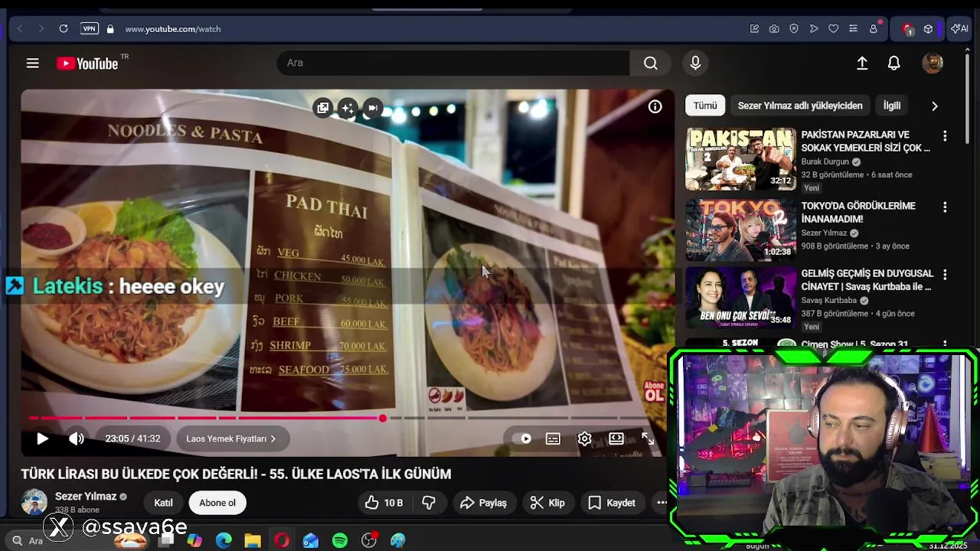
Task: Open Copilot from the taskbar
Action: (194, 540)
